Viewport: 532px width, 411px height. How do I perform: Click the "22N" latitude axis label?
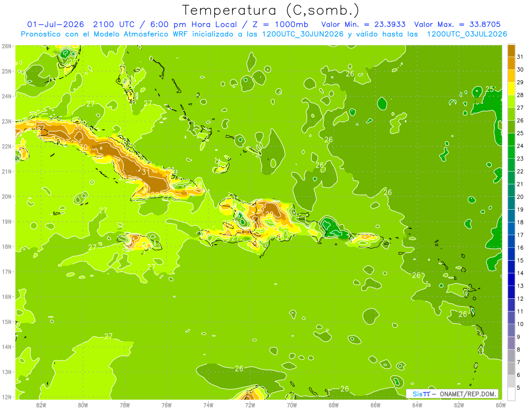click(x=7, y=146)
